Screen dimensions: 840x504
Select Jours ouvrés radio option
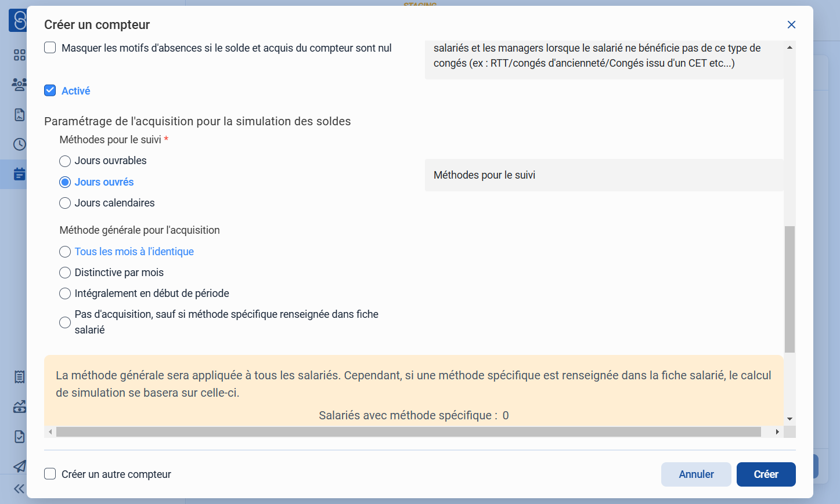click(65, 182)
